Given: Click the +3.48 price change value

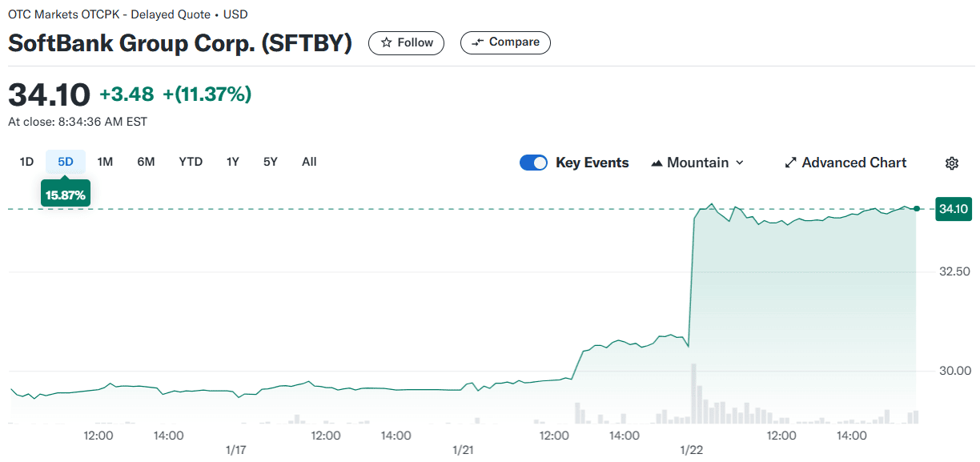Looking at the screenshot, I should click(127, 94).
